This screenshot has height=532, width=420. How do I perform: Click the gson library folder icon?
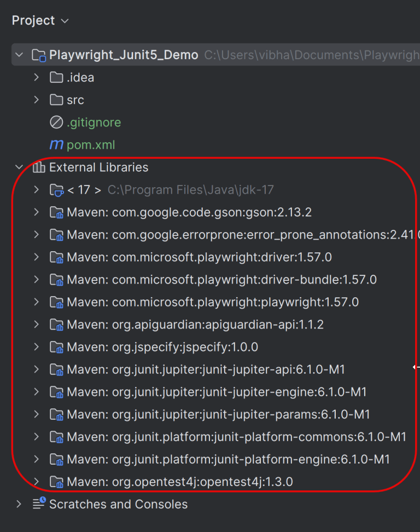(57, 212)
